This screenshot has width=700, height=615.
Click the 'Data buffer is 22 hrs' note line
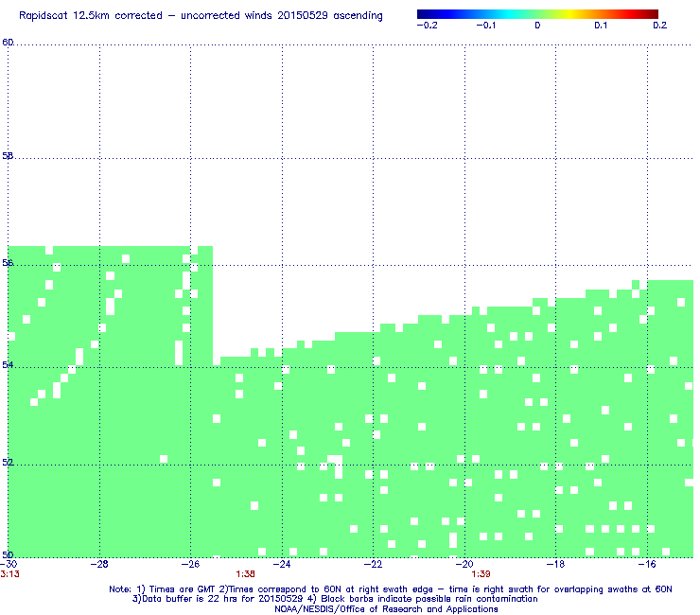click(335, 599)
